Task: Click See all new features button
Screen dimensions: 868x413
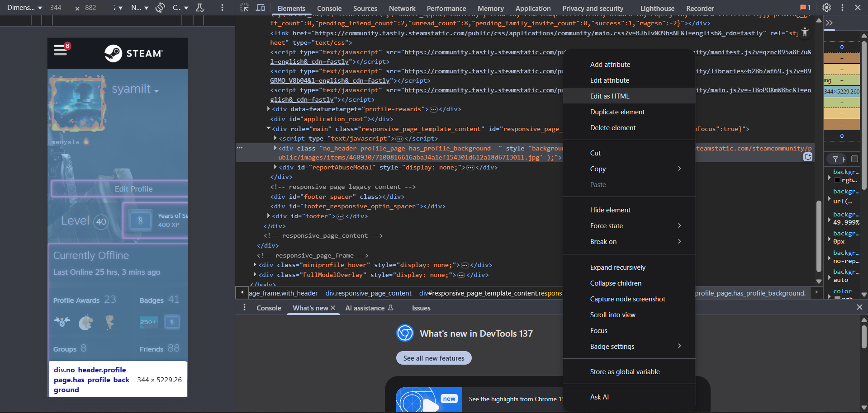Action: [x=434, y=358]
